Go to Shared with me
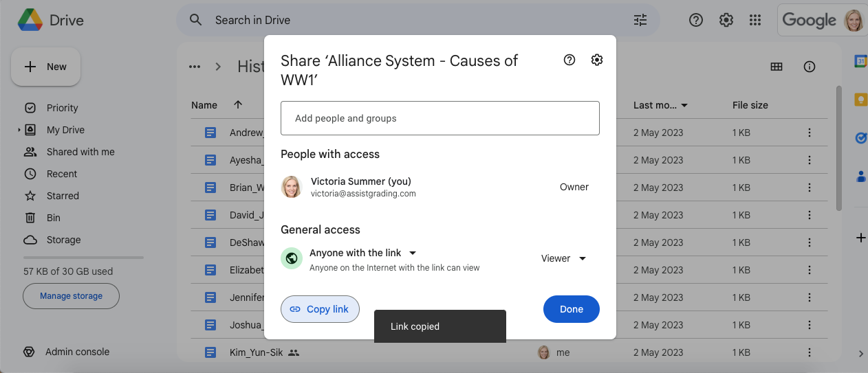 (80, 152)
